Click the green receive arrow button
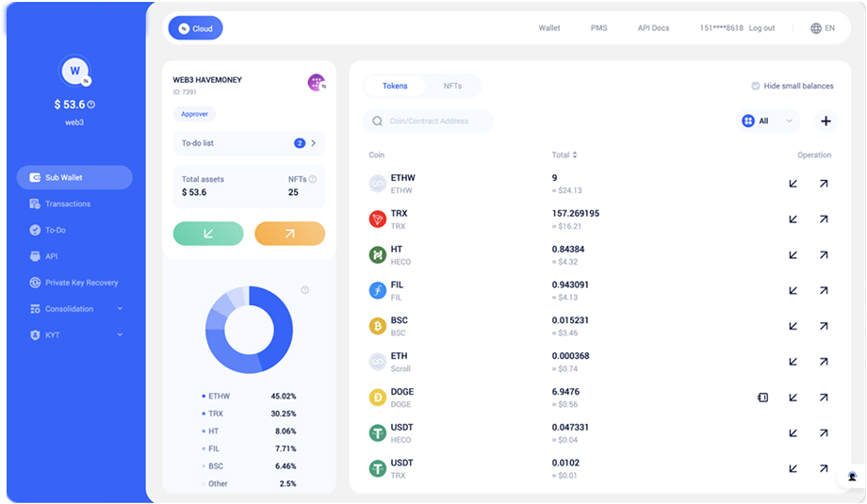Screen dimensions: 867x504 pyautogui.click(x=208, y=234)
